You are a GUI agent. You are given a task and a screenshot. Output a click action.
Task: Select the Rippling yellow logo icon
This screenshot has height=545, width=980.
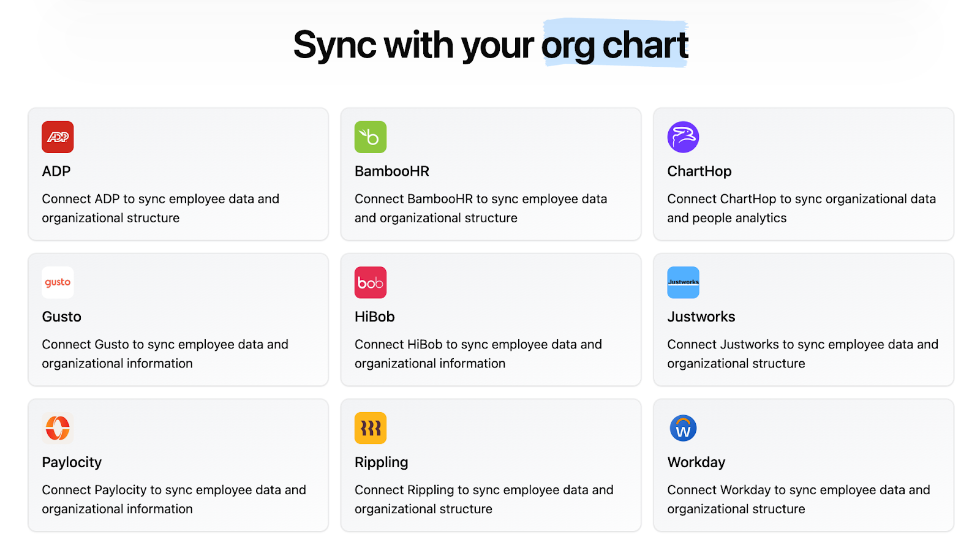(370, 428)
